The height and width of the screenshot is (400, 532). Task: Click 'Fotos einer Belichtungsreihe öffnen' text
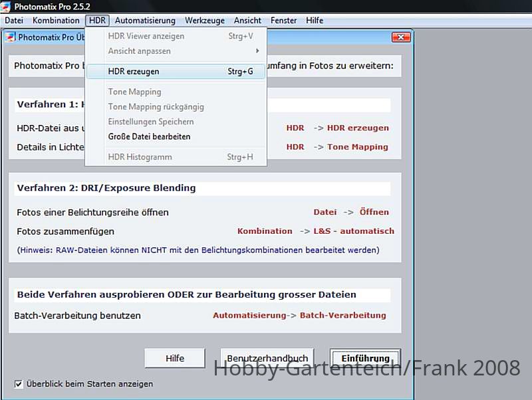tap(92, 213)
